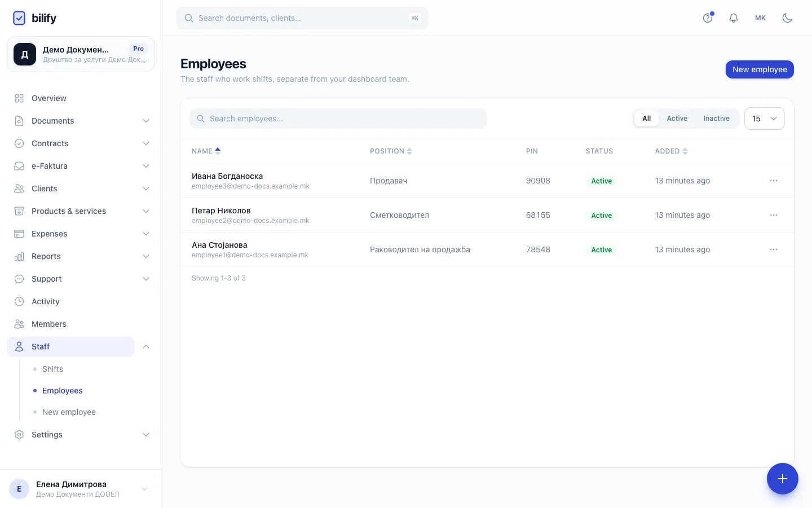Click the Overview grid icon
The height and width of the screenshot is (508, 812).
click(x=19, y=98)
